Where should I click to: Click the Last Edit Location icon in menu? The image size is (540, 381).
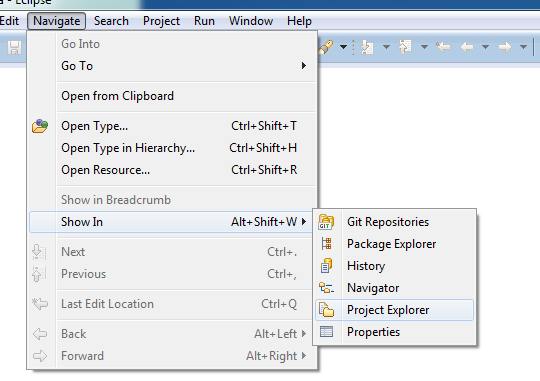[x=40, y=304]
